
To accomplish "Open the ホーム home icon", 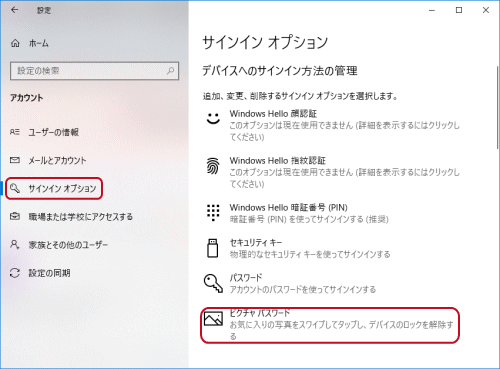I will pos(15,43).
